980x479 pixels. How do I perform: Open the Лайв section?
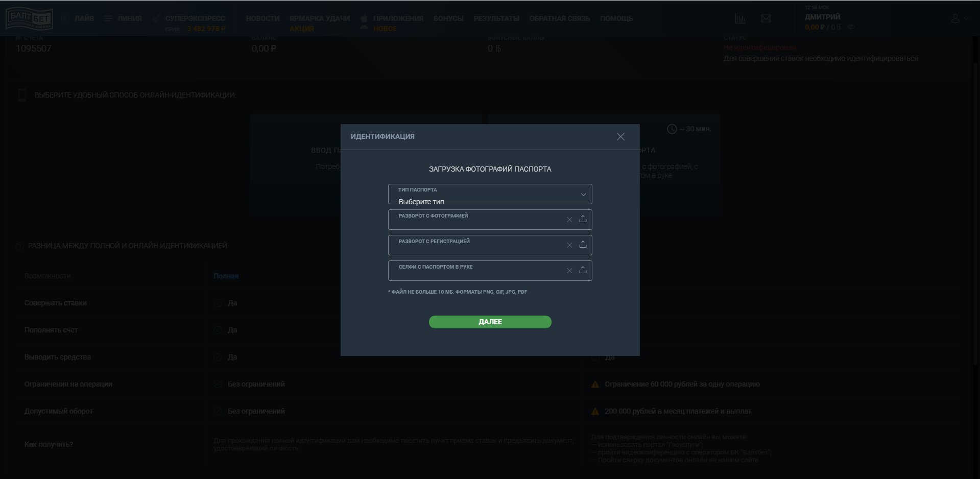coord(84,18)
